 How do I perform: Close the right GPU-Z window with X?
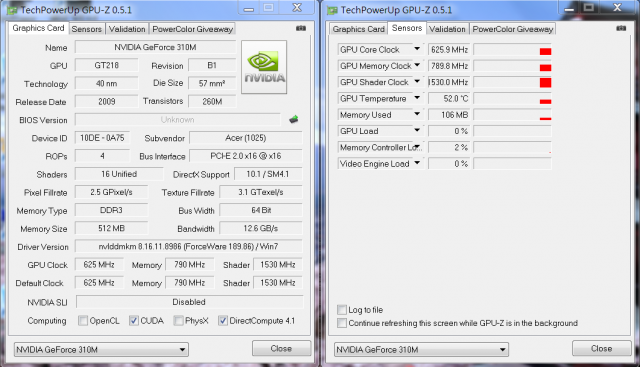[618, 7]
